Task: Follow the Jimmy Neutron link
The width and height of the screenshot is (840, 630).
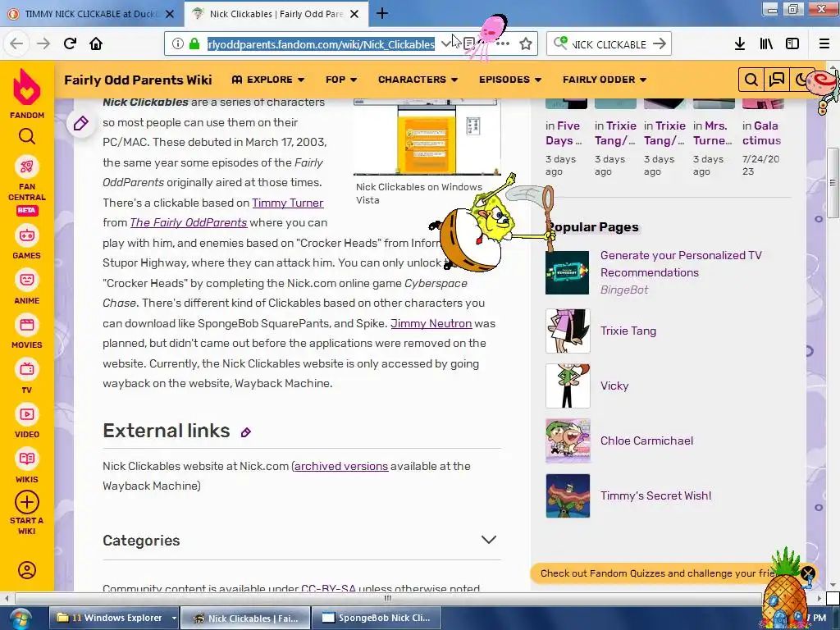Action: click(x=431, y=323)
